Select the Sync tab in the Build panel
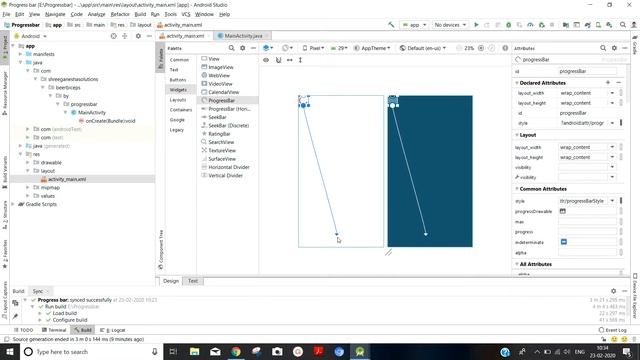640x360 pixels. [40, 291]
